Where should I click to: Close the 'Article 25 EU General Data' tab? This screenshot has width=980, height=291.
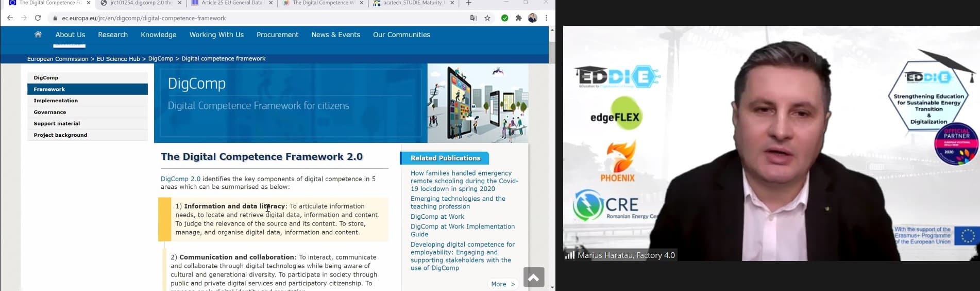point(271,3)
